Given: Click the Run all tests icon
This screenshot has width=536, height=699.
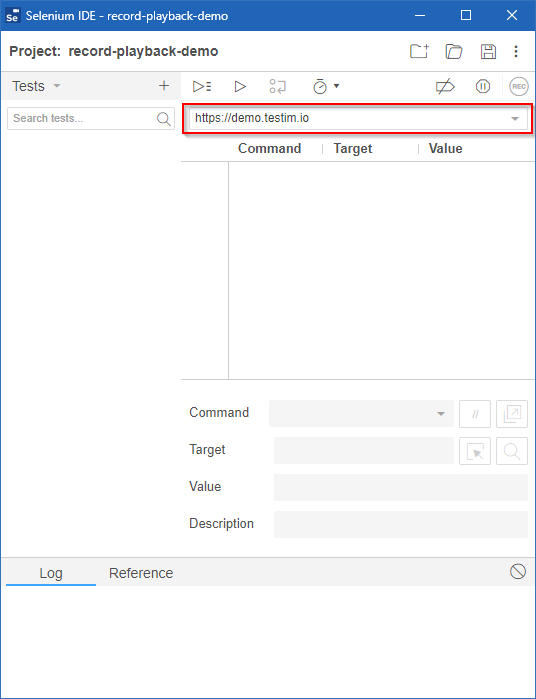Looking at the screenshot, I should pos(202,86).
